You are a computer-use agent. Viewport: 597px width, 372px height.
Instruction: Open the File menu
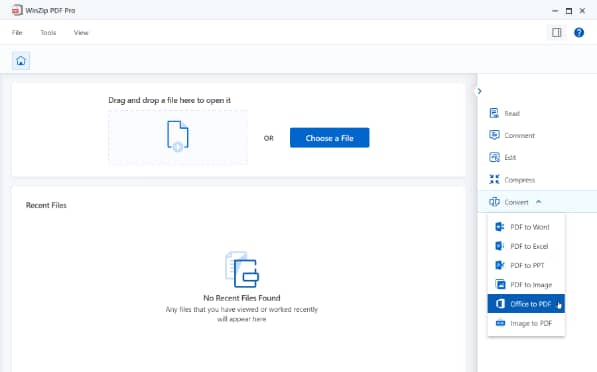[x=17, y=33]
